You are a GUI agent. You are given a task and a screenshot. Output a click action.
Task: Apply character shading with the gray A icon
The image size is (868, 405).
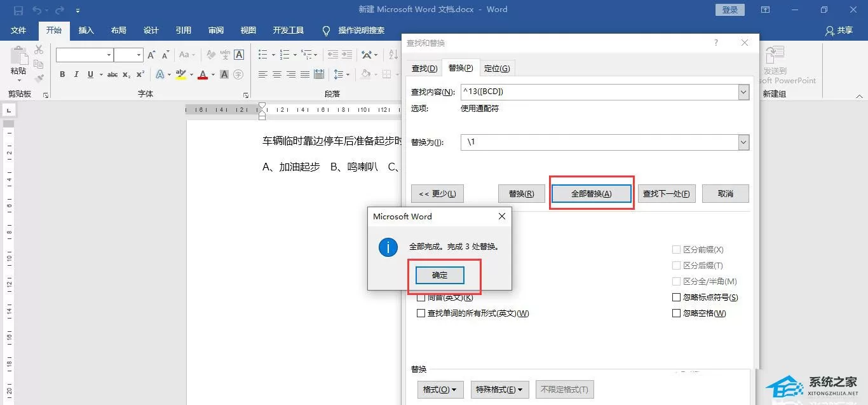(x=224, y=74)
